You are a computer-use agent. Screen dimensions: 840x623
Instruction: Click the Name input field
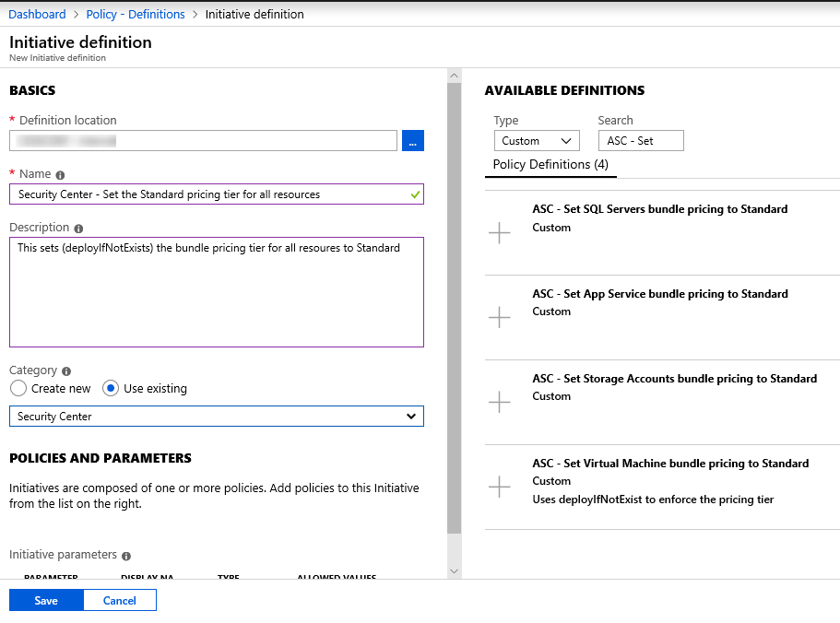[217, 194]
